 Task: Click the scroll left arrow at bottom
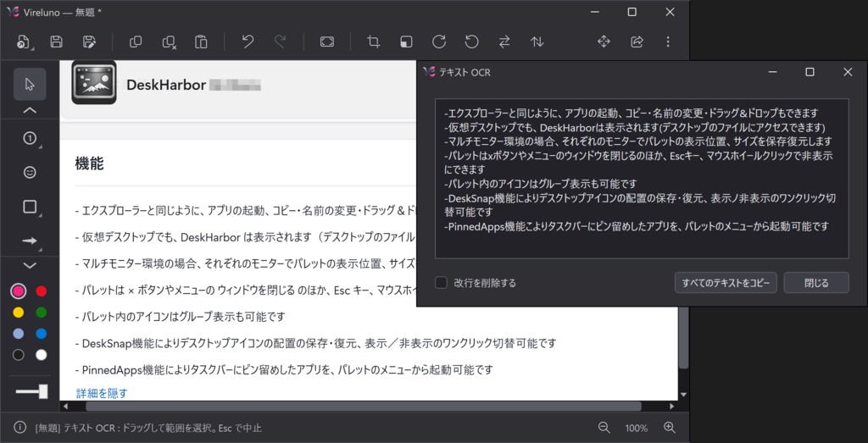(64, 406)
